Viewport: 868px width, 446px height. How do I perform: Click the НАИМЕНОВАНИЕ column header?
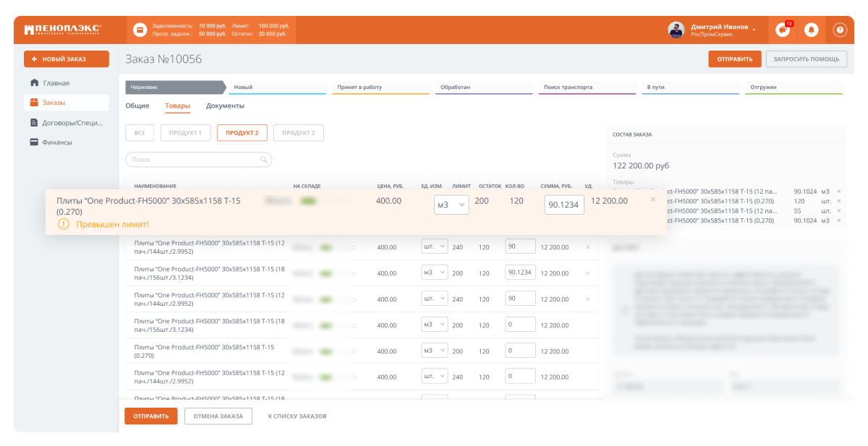(x=155, y=186)
